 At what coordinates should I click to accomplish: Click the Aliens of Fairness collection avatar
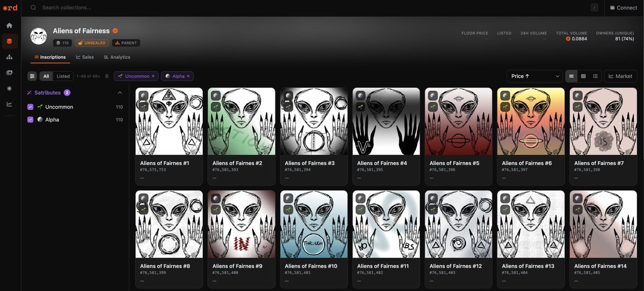click(39, 37)
